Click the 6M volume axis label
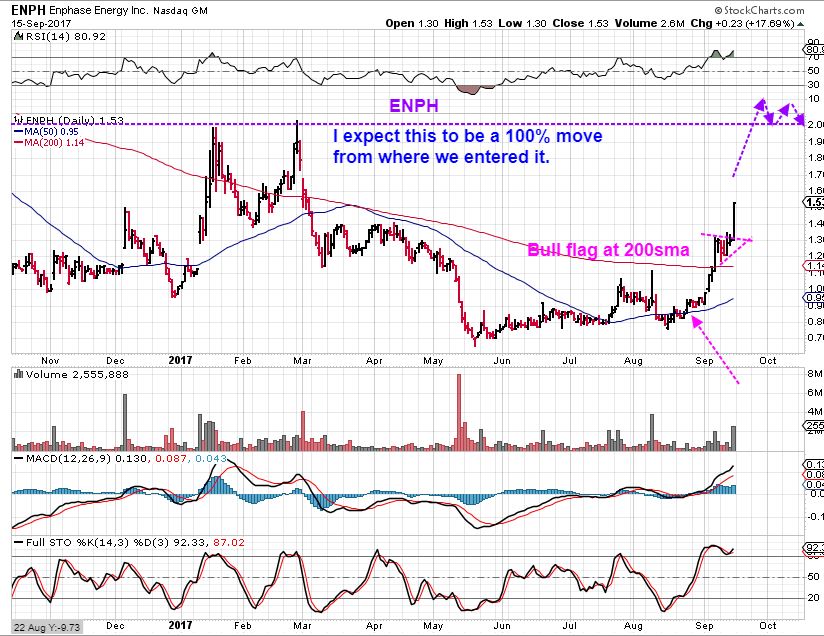 click(815, 393)
